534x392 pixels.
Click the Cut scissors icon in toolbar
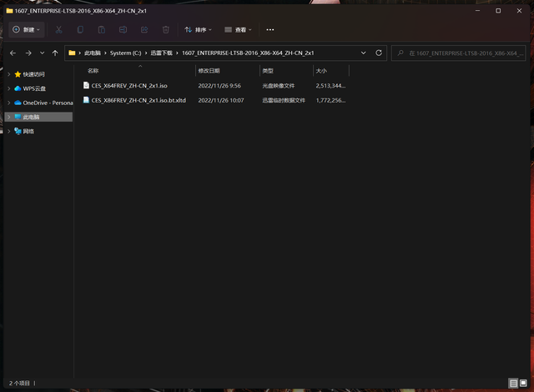pos(59,30)
